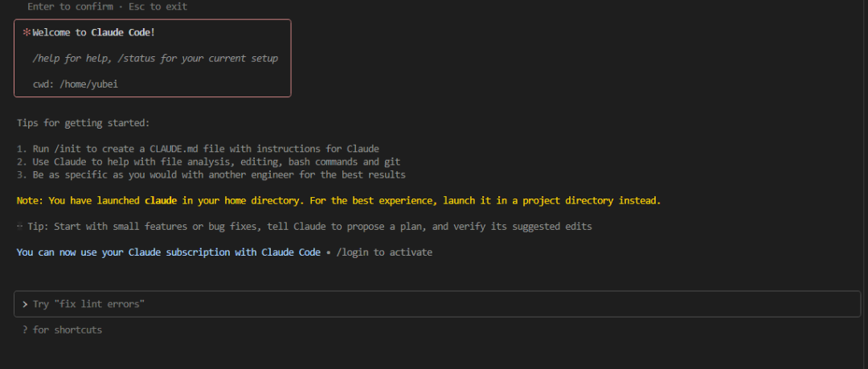Screen dimensions: 868x369
Task: Click the "Welcome to Claude Code!" heading
Action: (93, 33)
